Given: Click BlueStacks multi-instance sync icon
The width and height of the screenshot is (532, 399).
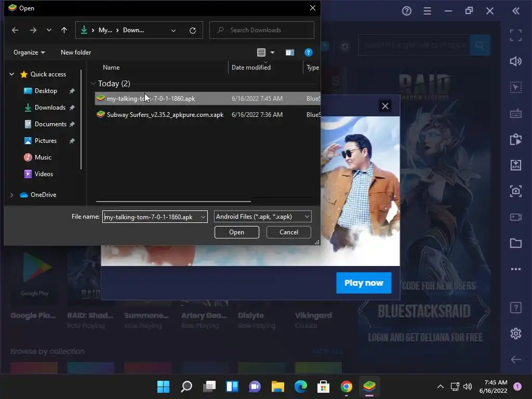Looking at the screenshot, I should point(515,139).
